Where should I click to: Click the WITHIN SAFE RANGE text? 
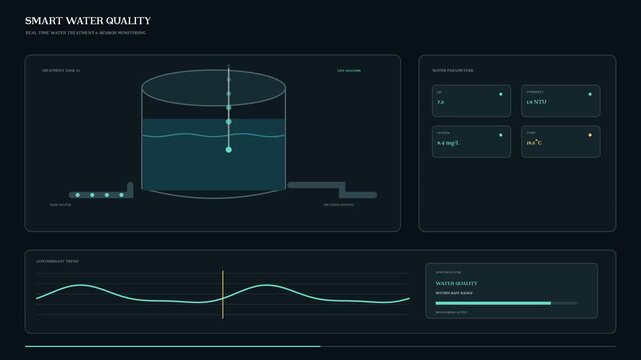[x=454, y=293]
